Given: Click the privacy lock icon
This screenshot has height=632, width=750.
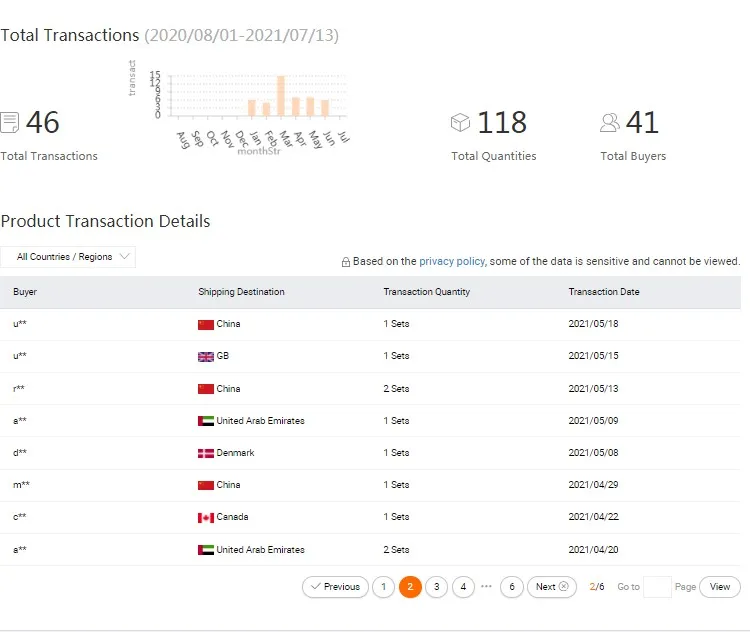Looking at the screenshot, I should (346, 262).
